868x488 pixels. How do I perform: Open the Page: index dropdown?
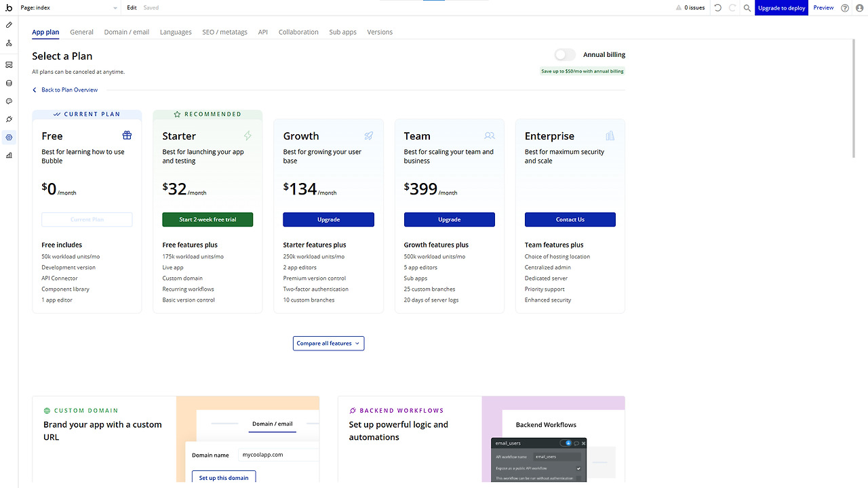pyautogui.click(x=68, y=8)
